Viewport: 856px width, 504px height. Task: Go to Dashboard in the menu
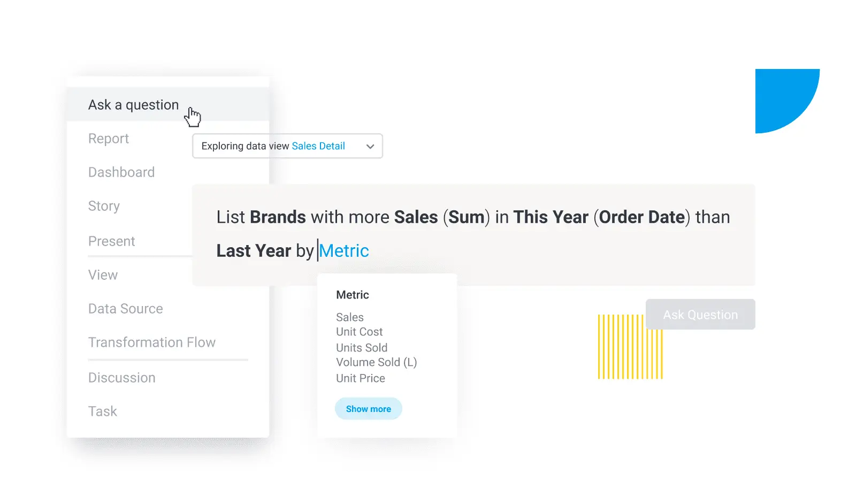[121, 172]
